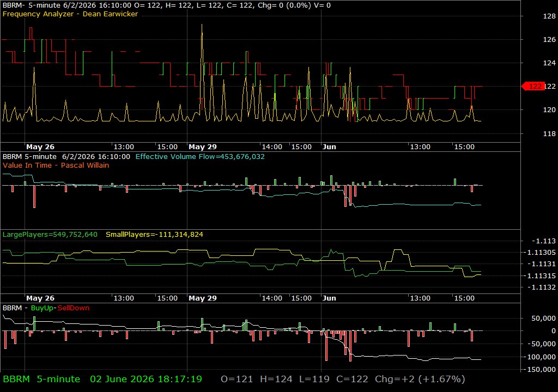Click the 126 price axis label
This screenshot has width=558, height=392.
coord(549,40)
